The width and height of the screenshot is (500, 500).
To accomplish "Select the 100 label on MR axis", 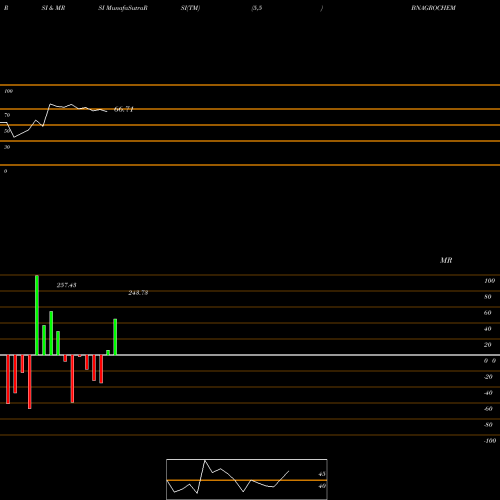I will click(x=489, y=281).
